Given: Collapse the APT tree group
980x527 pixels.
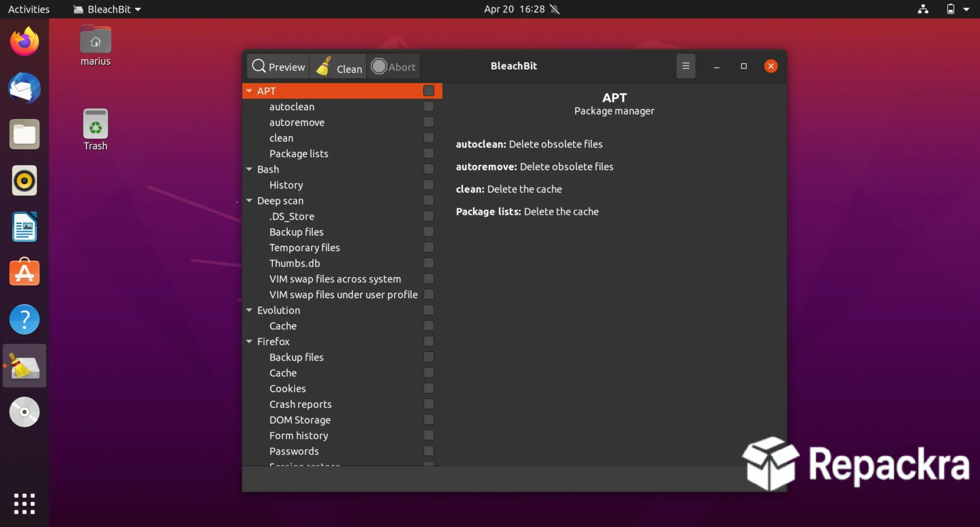Looking at the screenshot, I should click(249, 90).
